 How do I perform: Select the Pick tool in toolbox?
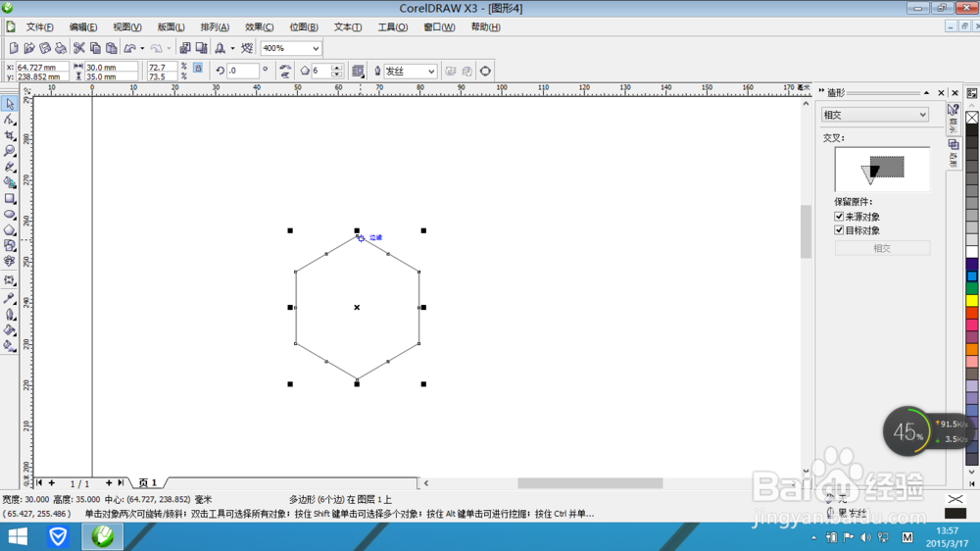pos(10,104)
